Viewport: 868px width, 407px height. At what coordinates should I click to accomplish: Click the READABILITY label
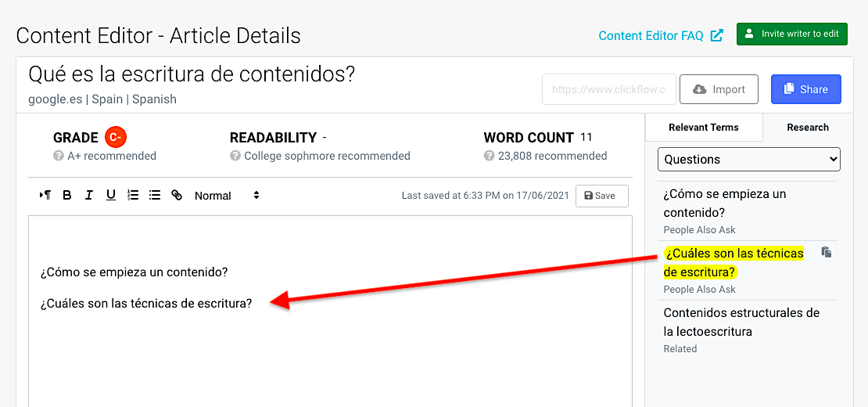[x=273, y=137]
